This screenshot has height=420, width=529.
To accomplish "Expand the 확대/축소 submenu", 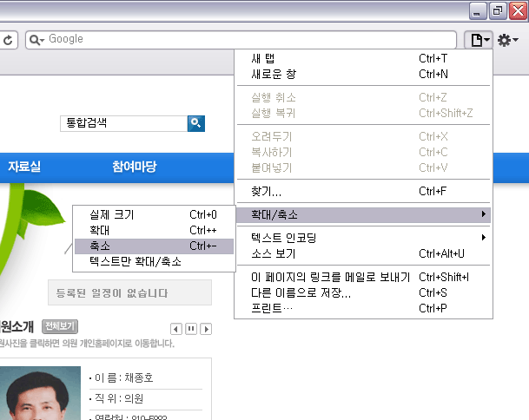I will (363, 214).
